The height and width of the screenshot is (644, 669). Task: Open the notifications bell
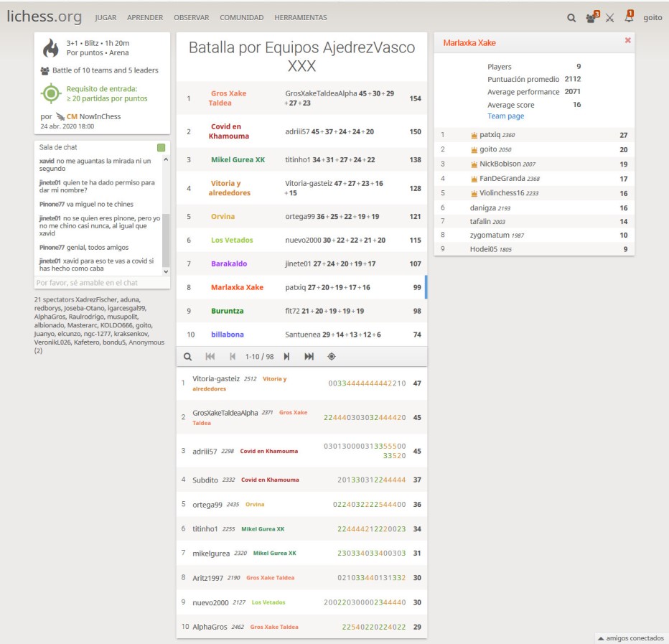(x=629, y=17)
